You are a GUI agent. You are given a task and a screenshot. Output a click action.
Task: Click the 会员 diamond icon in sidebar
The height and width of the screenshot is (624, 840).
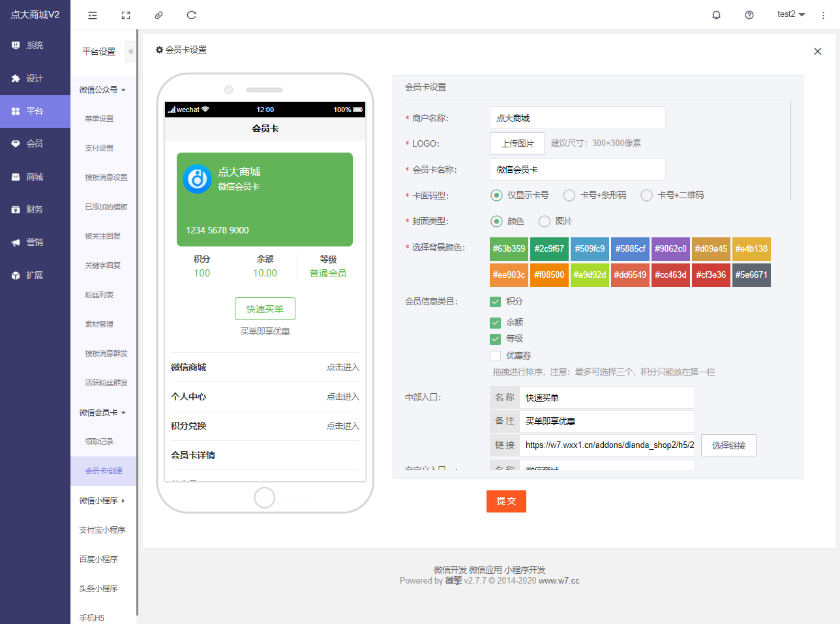[x=16, y=143]
